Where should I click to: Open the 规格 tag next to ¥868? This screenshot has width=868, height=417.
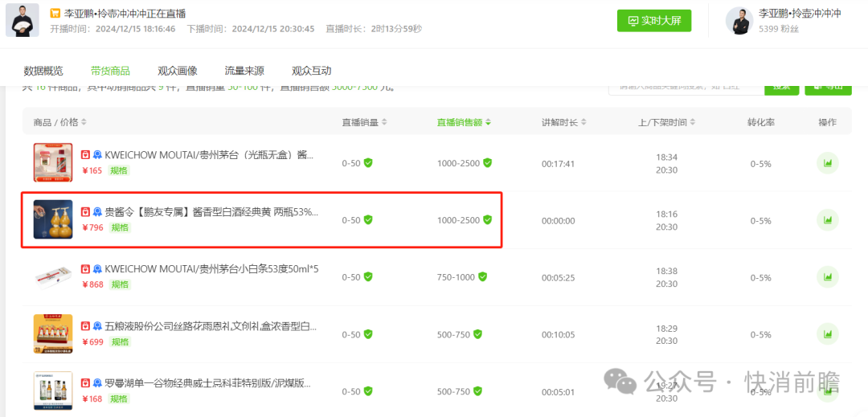coord(120,284)
